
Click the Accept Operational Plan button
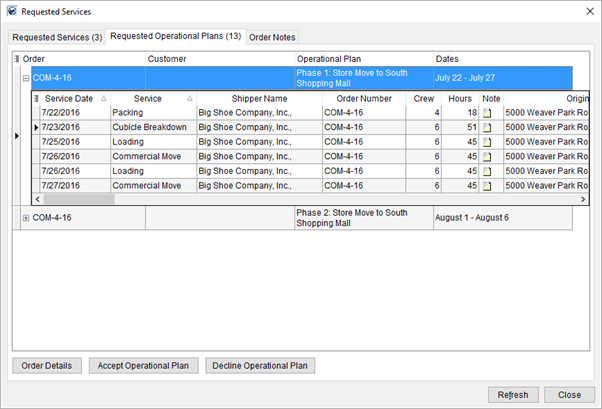click(x=143, y=366)
